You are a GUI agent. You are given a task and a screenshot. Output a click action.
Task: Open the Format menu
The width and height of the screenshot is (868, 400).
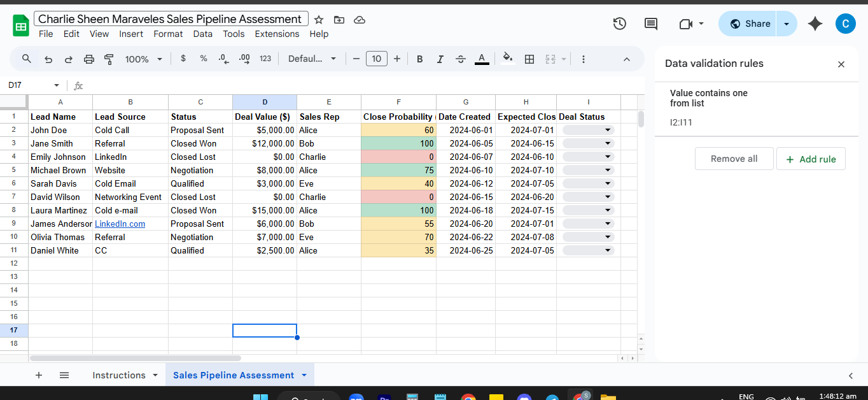tap(168, 34)
